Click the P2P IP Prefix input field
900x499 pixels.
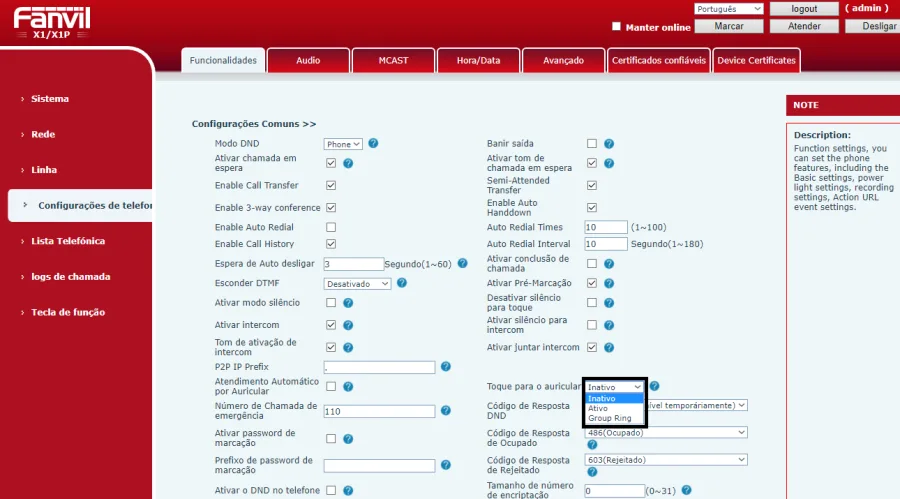[x=379, y=367]
